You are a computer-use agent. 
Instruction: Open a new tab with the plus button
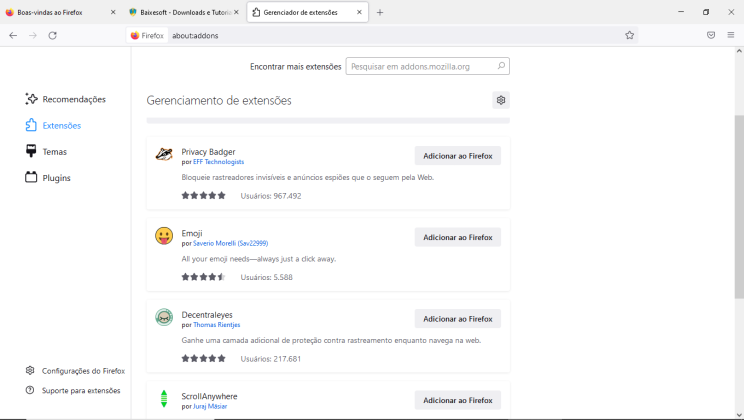coord(380,13)
